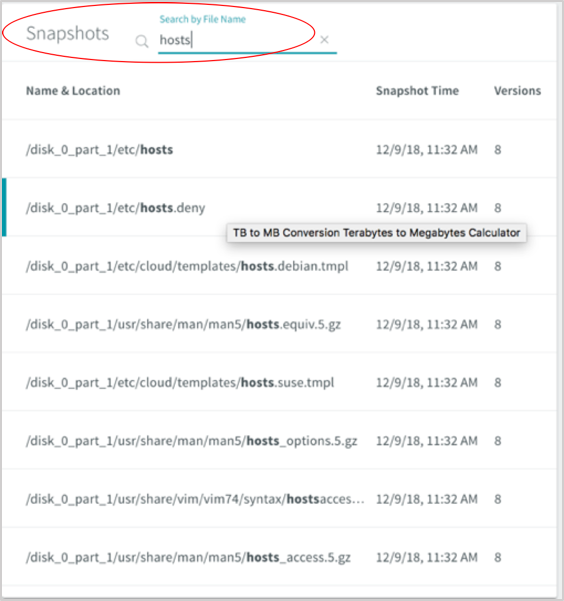Choose the hosts_access.5.gz entry
This screenshot has width=564, height=601.
point(279,557)
